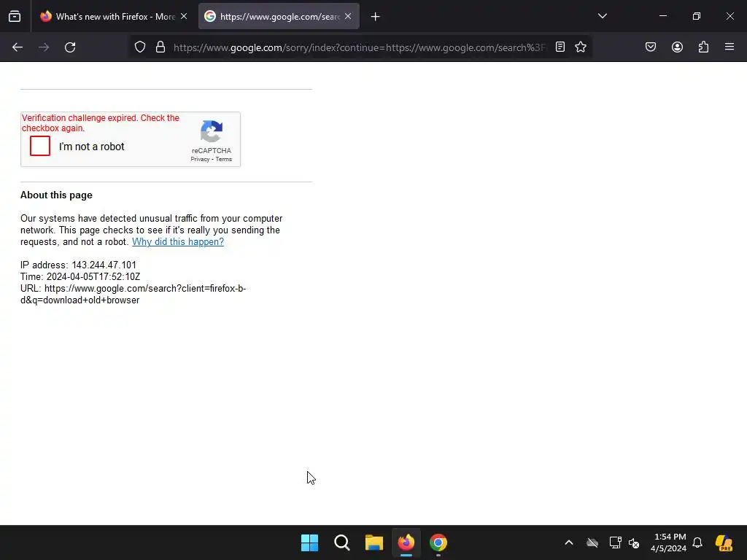Open the Windows Start menu
The height and width of the screenshot is (560, 747).
tap(309, 542)
